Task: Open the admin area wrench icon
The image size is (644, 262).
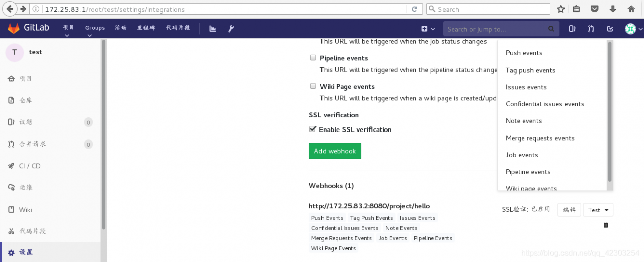Action: pyautogui.click(x=231, y=29)
